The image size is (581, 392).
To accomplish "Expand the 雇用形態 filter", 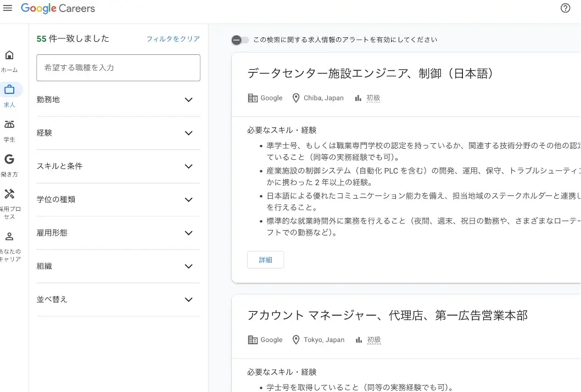I will point(118,233).
